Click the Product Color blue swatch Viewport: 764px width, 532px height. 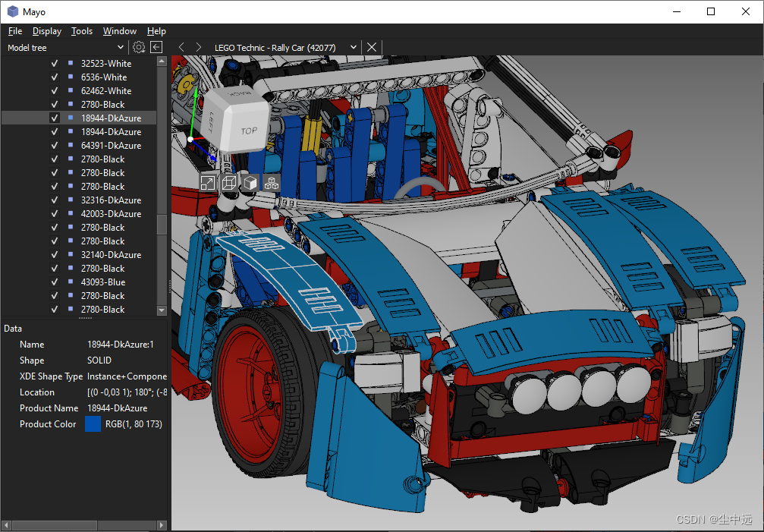point(93,423)
